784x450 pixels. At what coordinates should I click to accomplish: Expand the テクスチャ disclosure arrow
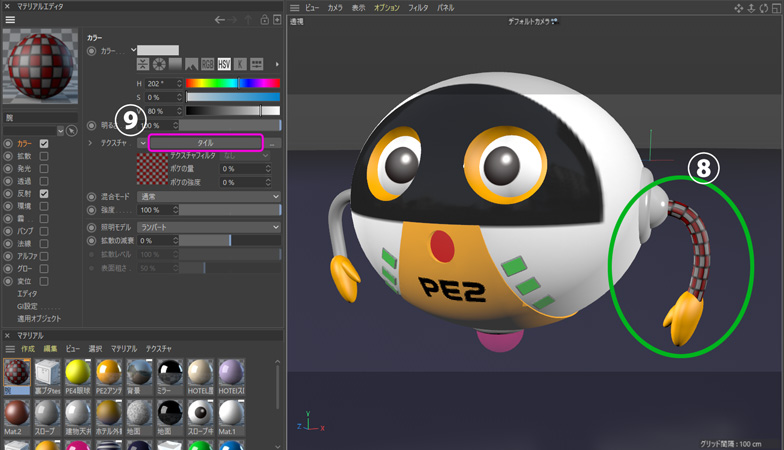[x=91, y=143]
